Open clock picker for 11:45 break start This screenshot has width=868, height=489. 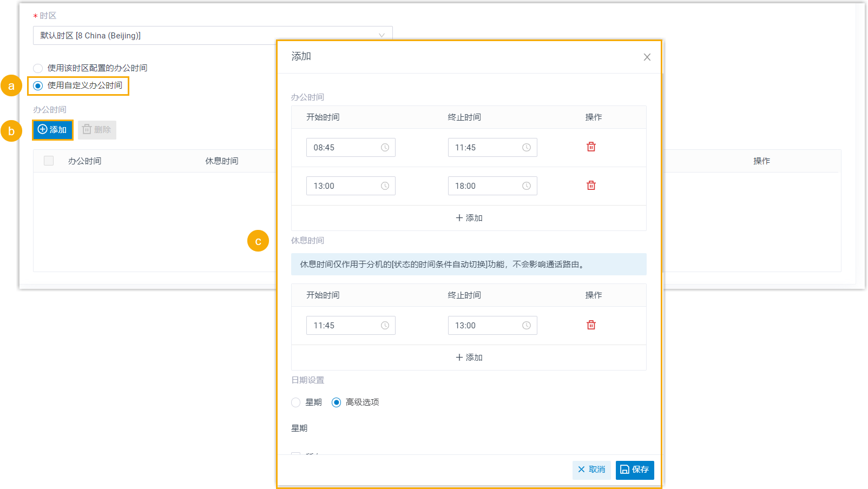click(x=385, y=326)
